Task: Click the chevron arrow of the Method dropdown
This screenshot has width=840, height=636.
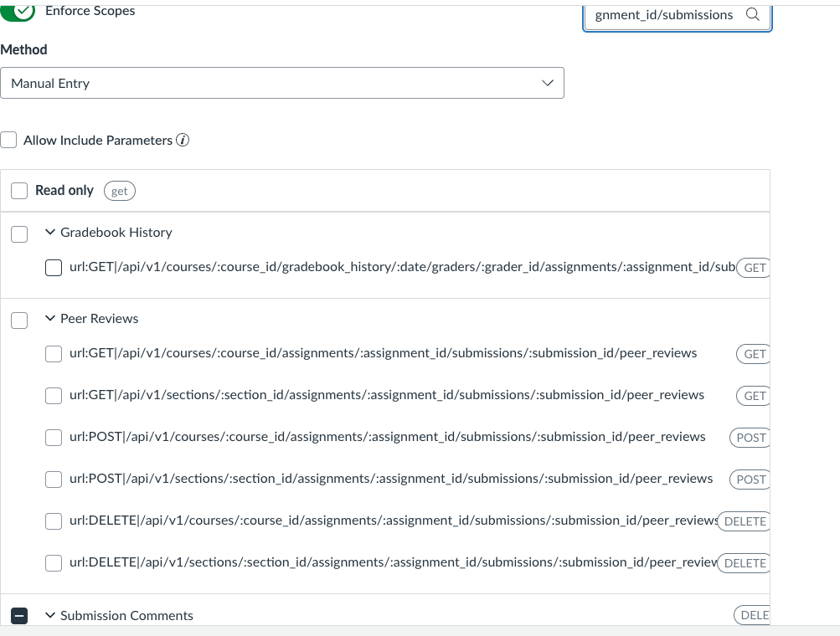Action: coord(548,83)
